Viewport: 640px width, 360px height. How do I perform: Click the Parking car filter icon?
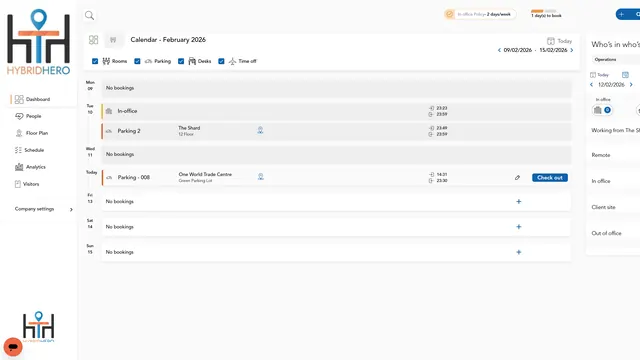[149, 61]
